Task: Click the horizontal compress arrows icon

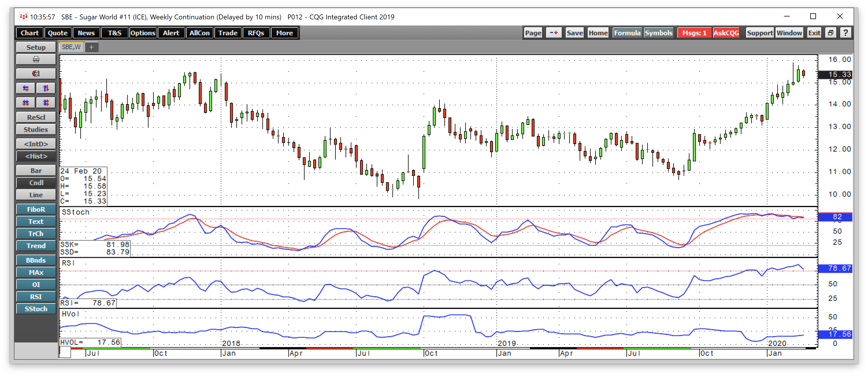Action: tap(26, 102)
